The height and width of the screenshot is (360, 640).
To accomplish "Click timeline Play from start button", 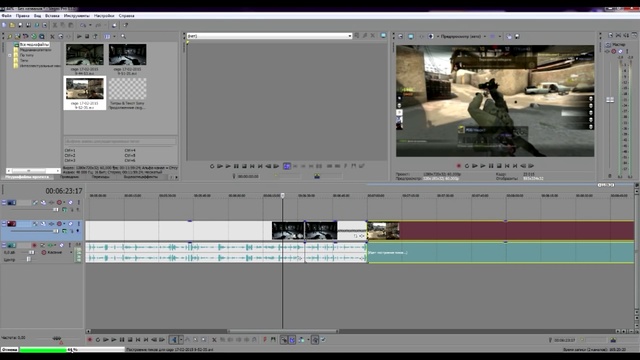I will [x=105, y=340].
